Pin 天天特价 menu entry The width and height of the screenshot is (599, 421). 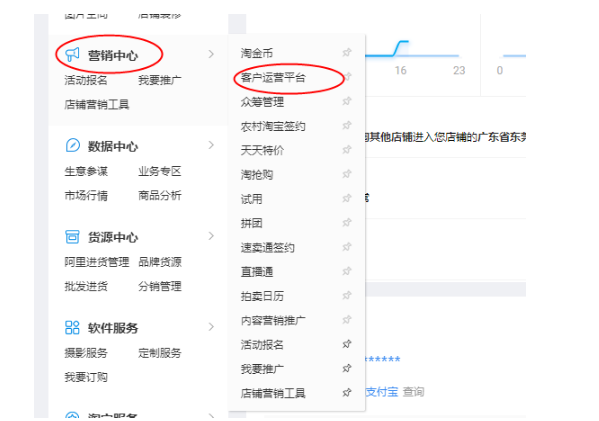[347, 150]
